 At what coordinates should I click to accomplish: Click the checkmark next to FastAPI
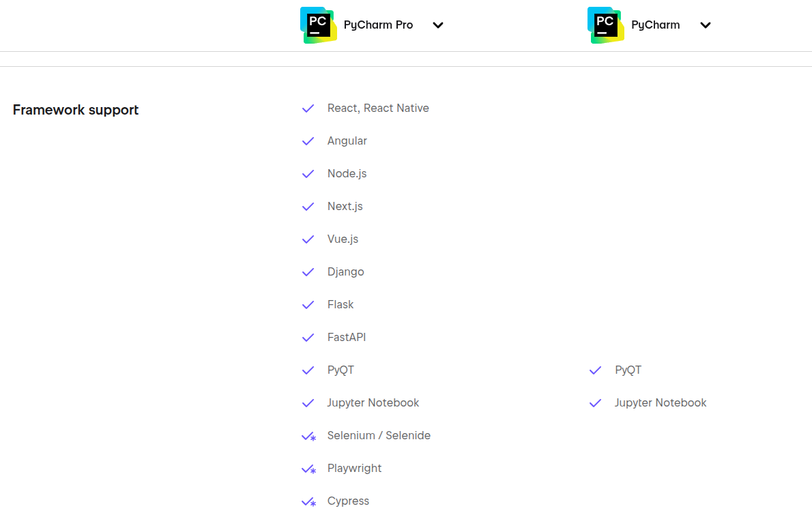click(x=308, y=338)
